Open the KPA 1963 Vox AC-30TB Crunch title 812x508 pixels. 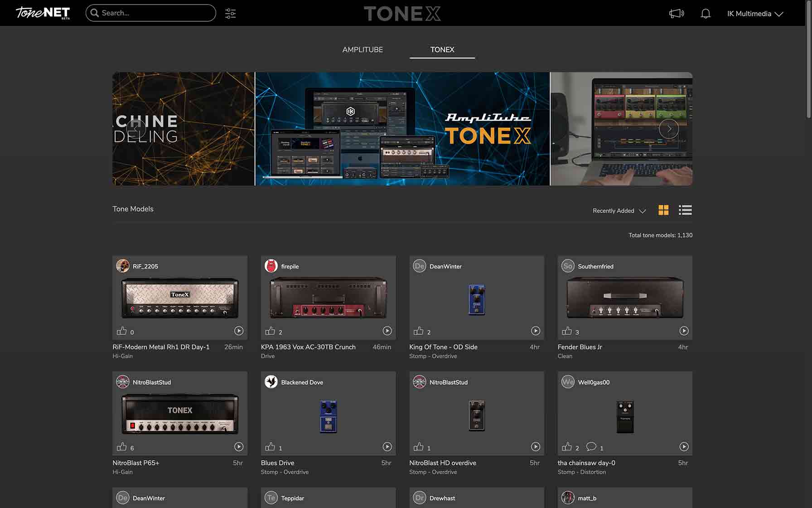pos(308,347)
